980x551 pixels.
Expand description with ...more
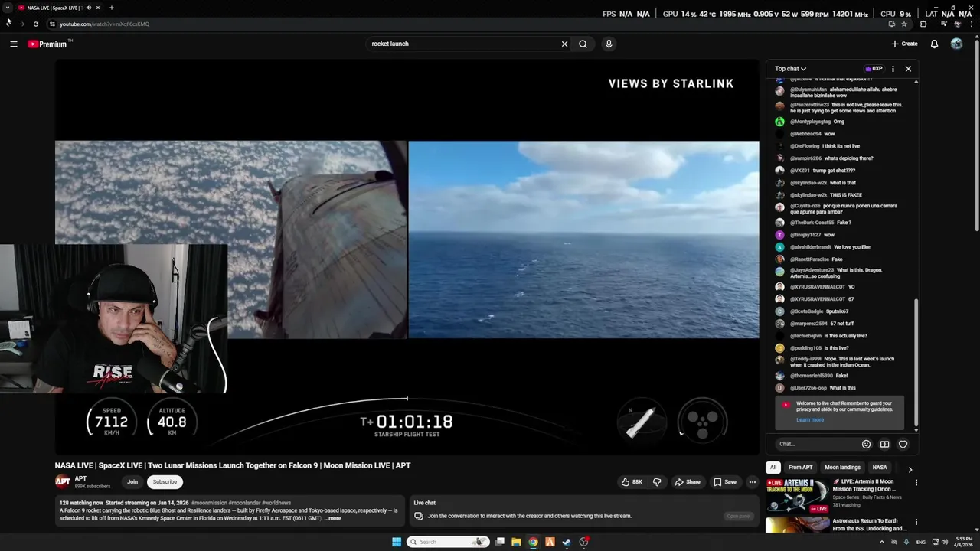click(333, 518)
